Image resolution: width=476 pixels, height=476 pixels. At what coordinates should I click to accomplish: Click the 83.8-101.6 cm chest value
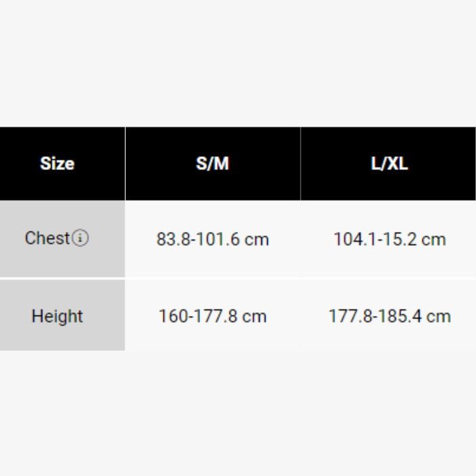click(x=213, y=239)
